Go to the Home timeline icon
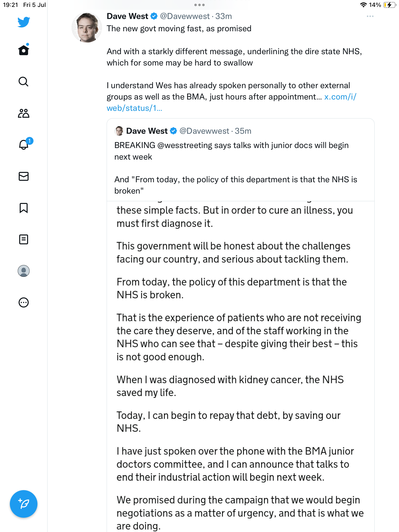Viewport: 399px width, 532px height. click(x=24, y=50)
